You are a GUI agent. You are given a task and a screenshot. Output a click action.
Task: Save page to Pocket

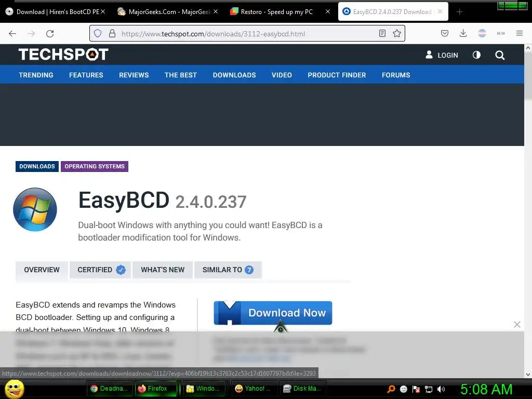coord(445,33)
